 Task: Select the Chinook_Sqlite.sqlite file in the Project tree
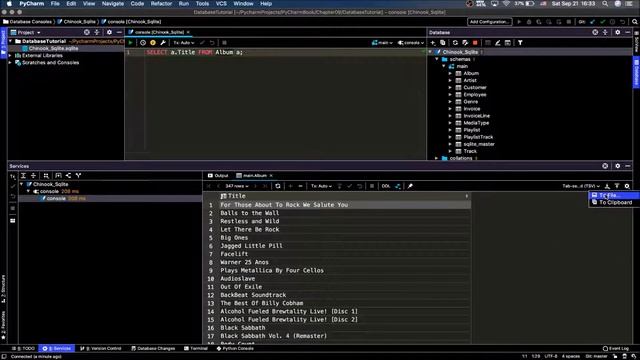[x=50, y=49]
